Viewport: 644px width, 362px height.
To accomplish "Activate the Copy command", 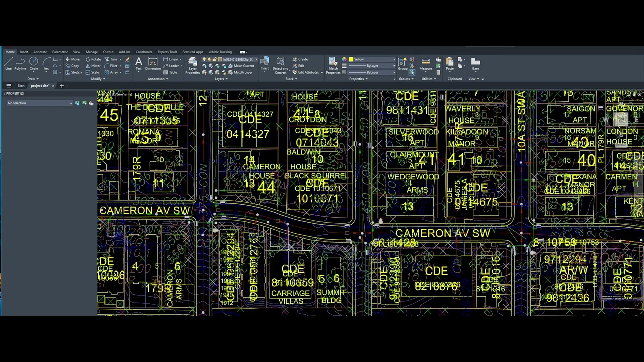I will click(72, 66).
